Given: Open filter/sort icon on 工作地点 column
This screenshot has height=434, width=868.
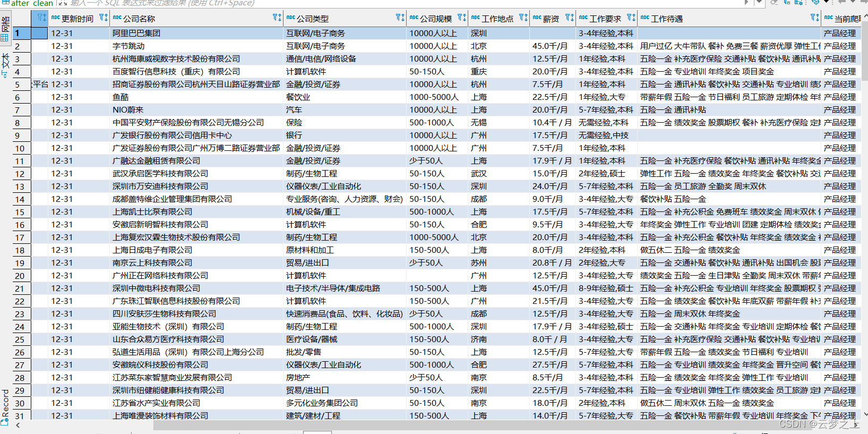Looking at the screenshot, I should 523,18.
